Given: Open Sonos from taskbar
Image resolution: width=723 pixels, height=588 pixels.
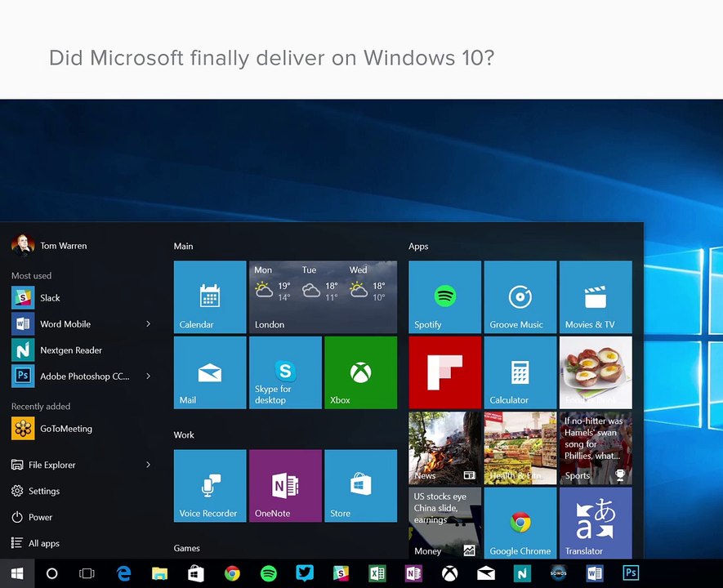Looking at the screenshot, I should (559, 573).
